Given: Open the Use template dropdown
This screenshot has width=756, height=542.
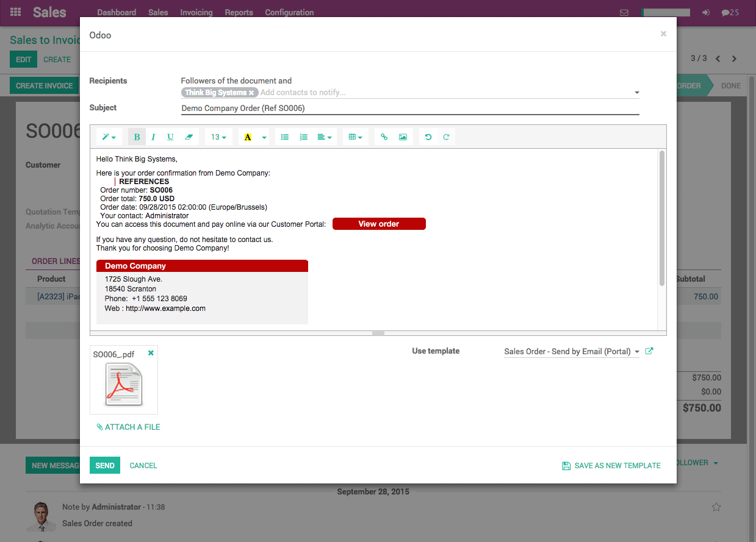Looking at the screenshot, I should point(572,352).
